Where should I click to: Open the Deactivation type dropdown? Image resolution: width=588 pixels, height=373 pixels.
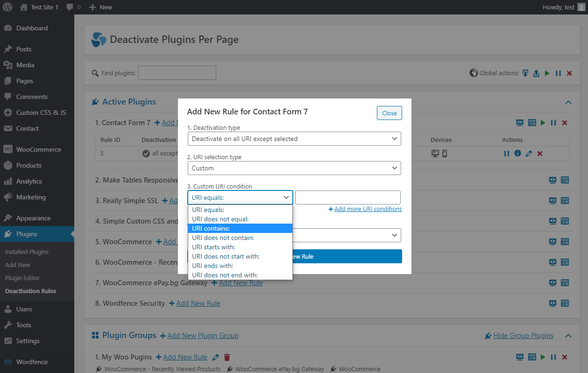coord(294,139)
